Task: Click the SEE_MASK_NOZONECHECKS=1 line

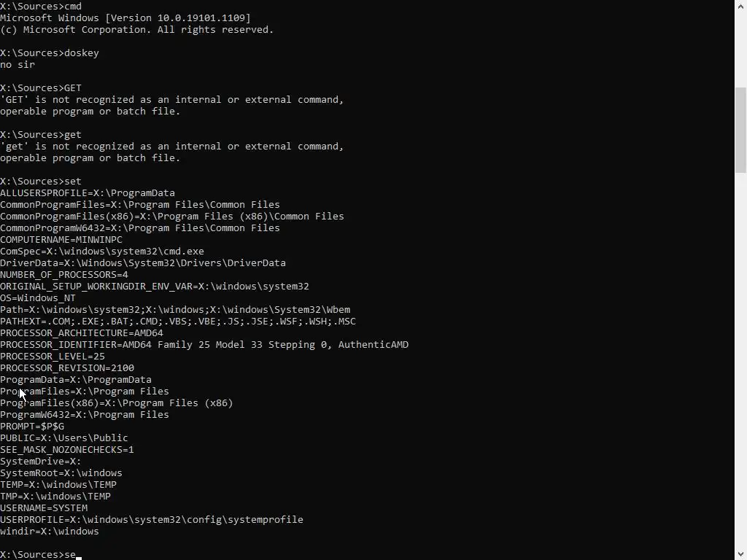Action: pyautogui.click(x=67, y=450)
